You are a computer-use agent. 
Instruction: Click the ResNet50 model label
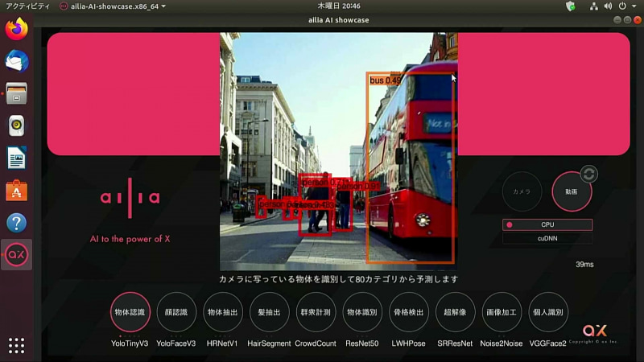[361, 343]
